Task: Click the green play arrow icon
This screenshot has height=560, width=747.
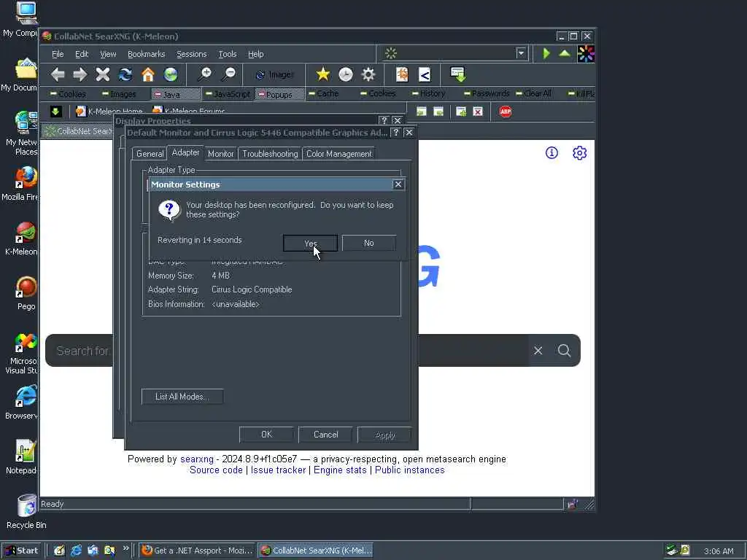Action: (546, 53)
